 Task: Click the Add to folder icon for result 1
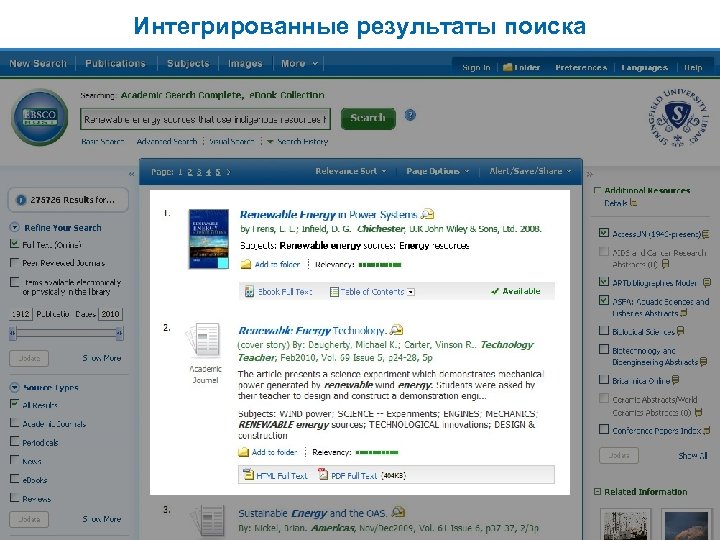tap(246, 264)
